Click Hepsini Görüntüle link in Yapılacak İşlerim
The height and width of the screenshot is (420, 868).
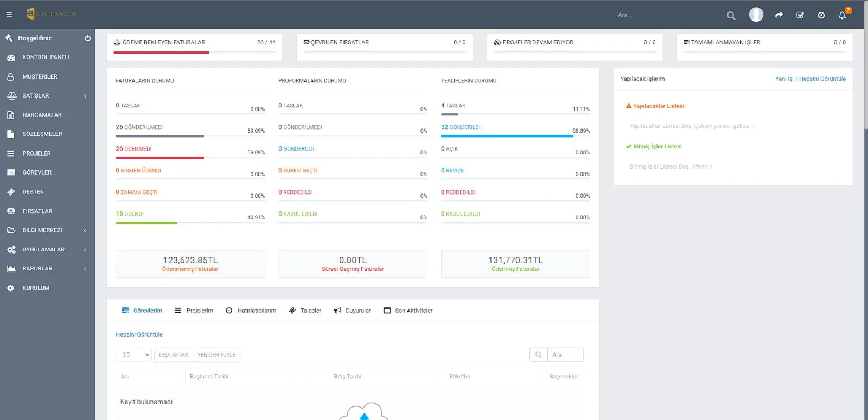[x=822, y=79]
